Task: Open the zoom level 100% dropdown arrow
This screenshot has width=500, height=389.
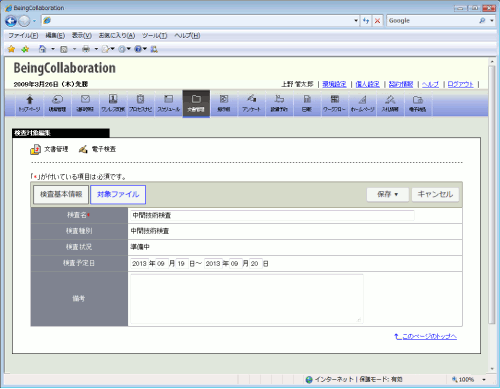Action: (484, 379)
